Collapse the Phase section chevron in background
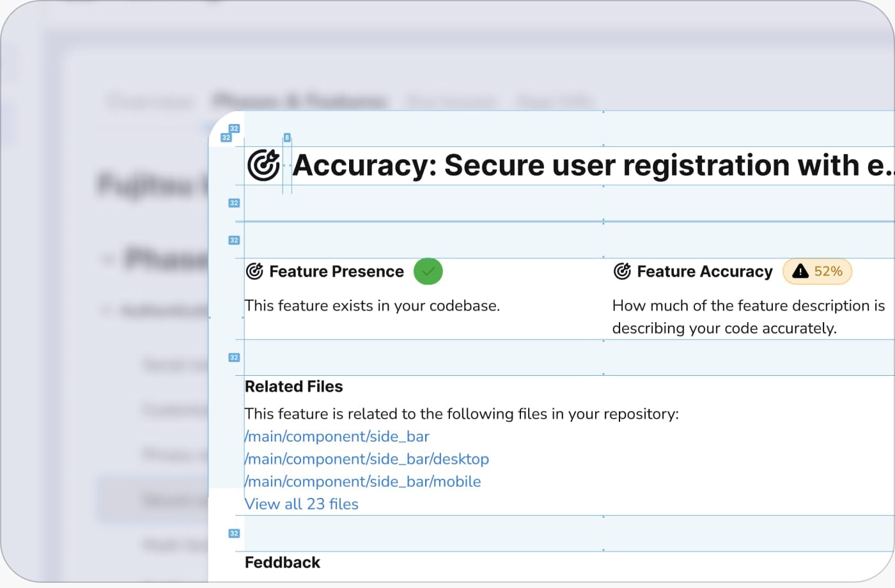Image resolution: width=895 pixels, height=588 pixels. pos(107,259)
